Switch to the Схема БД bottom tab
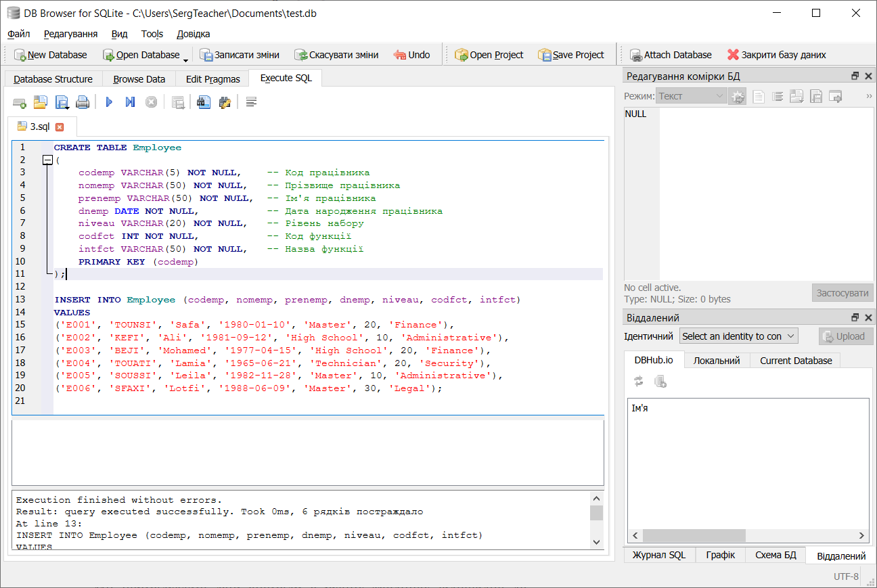The width and height of the screenshot is (877, 588). click(x=775, y=555)
